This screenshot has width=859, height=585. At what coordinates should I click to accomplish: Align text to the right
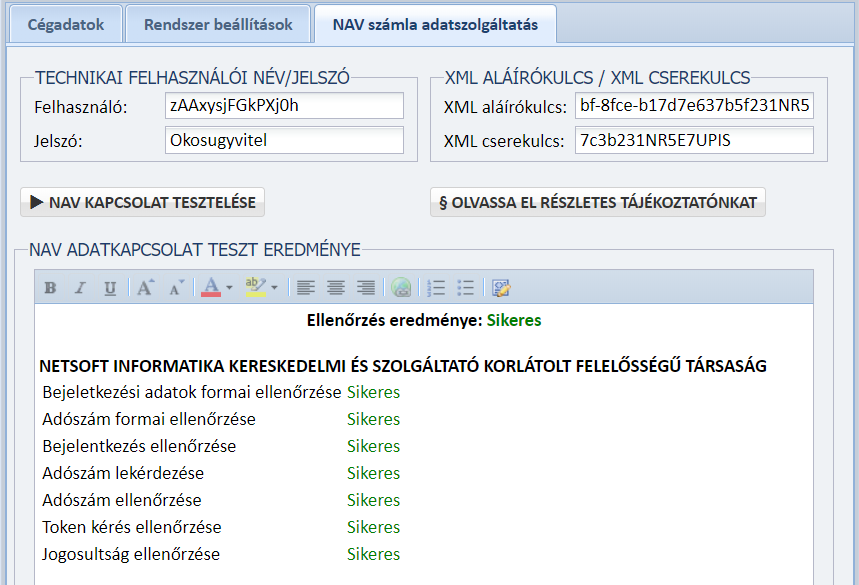tap(366, 288)
